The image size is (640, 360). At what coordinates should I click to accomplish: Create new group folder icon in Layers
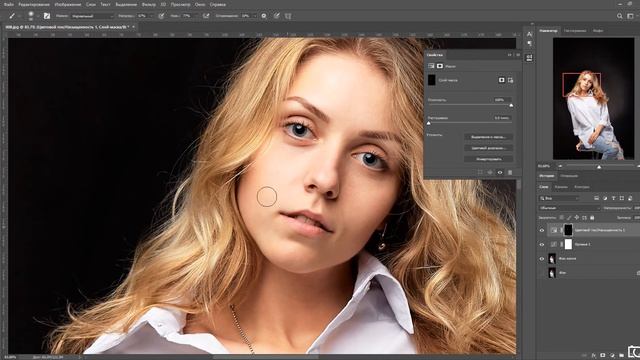[x=621, y=356]
